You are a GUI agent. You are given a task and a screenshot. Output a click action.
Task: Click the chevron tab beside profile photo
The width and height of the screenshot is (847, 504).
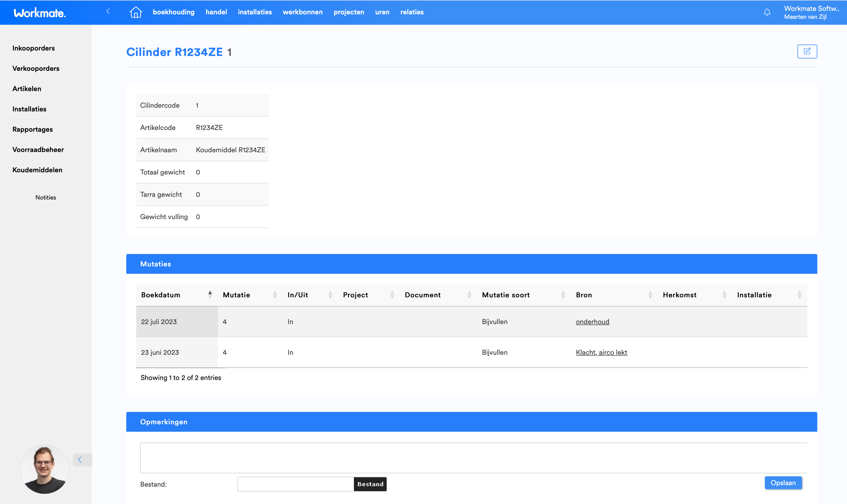80,459
